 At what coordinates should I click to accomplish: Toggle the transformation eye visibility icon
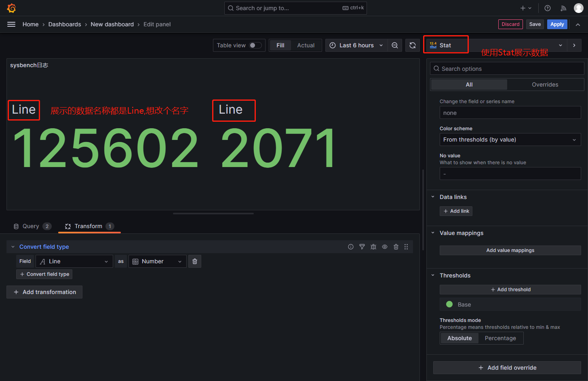tap(385, 247)
